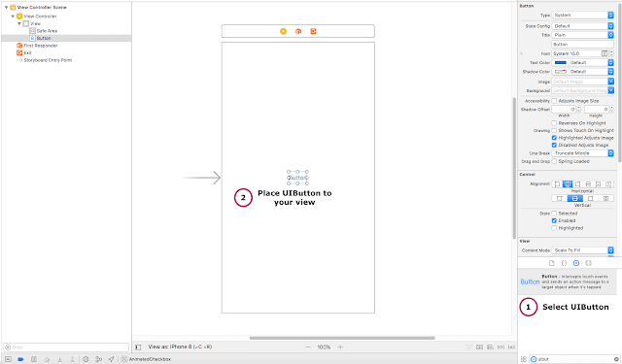The image size is (622, 364).
Task: Toggle the debug area show/hide icon
Action: (8, 359)
